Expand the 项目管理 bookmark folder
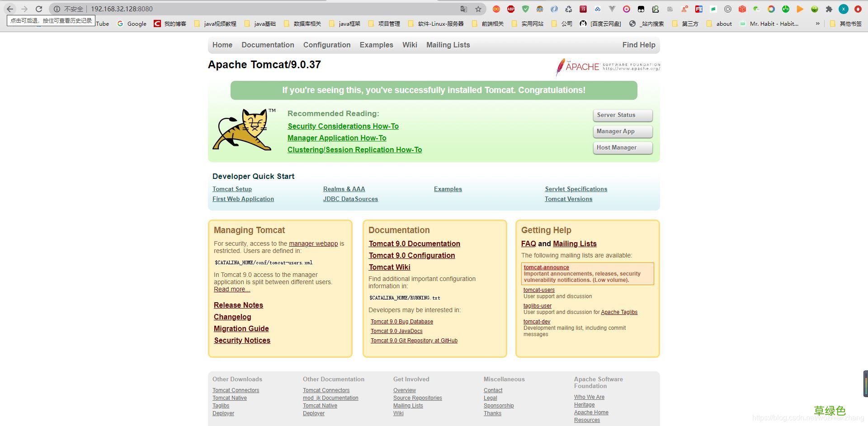 coord(384,23)
